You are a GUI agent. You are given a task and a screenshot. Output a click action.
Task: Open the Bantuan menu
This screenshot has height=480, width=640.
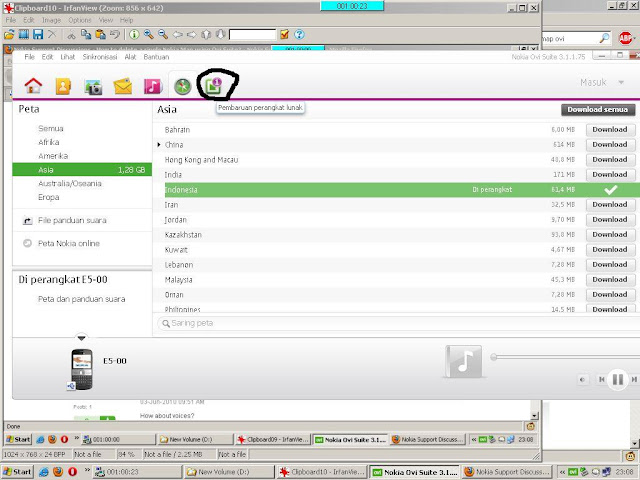tap(156, 57)
